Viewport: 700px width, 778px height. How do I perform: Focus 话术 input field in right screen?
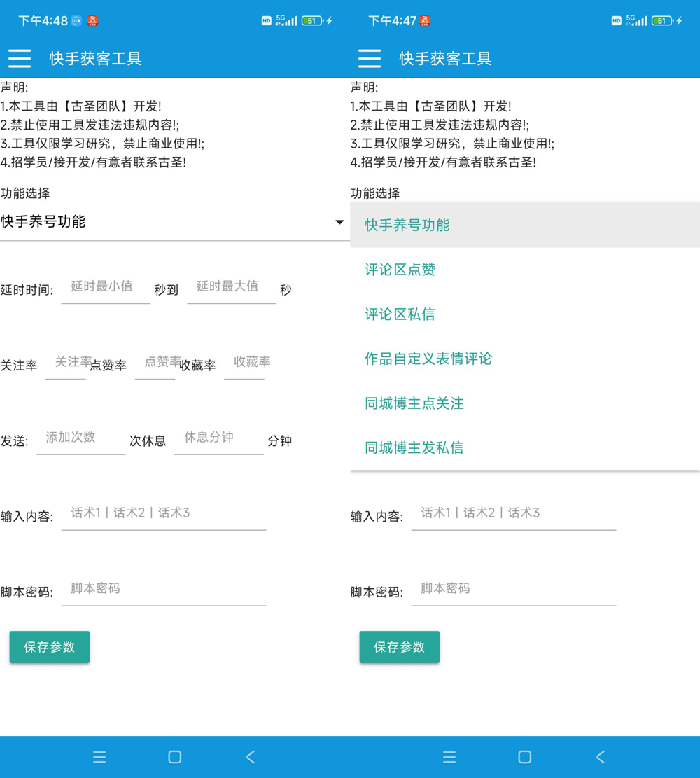[514, 514]
